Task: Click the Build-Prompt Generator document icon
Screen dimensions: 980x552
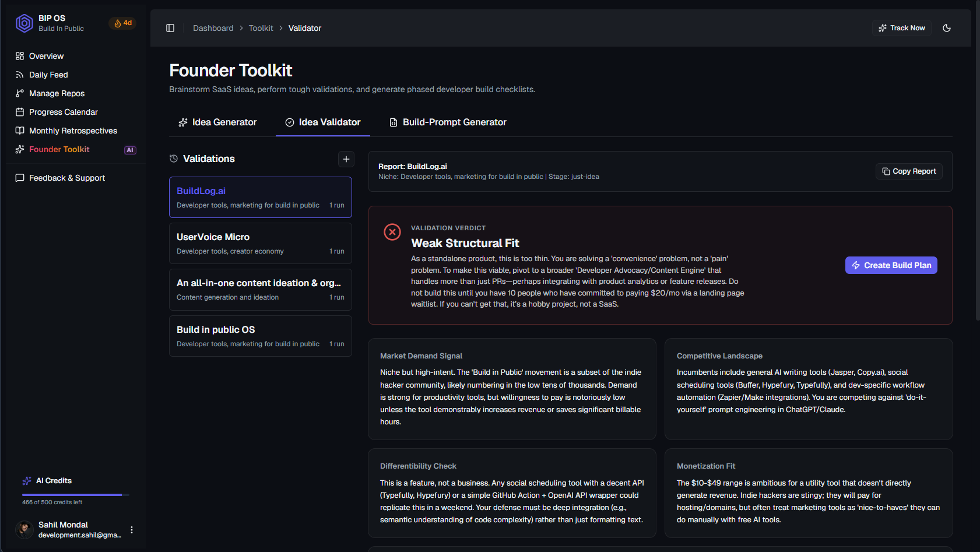Action: (x=394, y=122)
